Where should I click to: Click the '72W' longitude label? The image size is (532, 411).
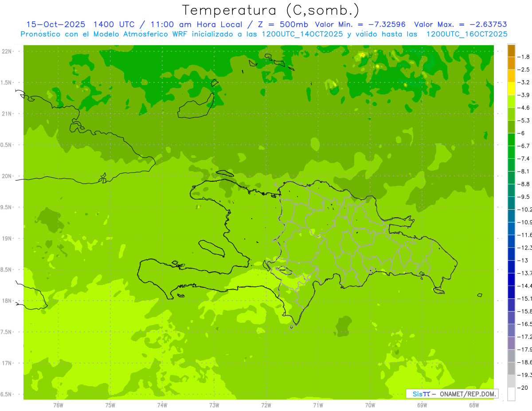(266, 405)
